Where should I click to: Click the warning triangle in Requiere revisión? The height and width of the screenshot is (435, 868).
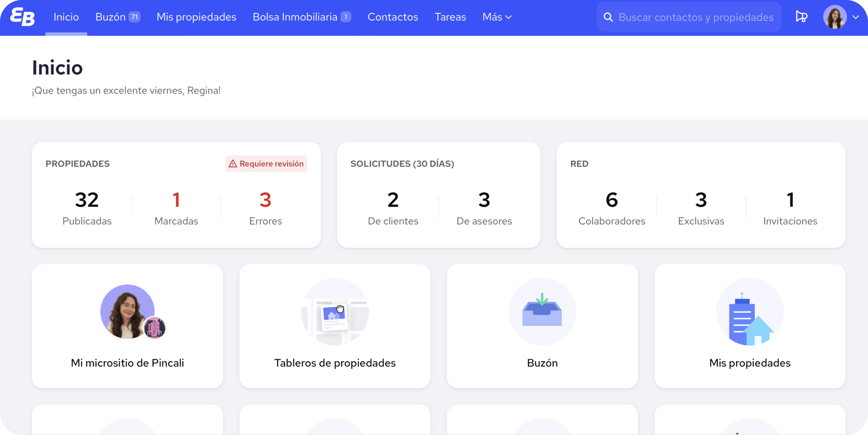tap(233, 164)
